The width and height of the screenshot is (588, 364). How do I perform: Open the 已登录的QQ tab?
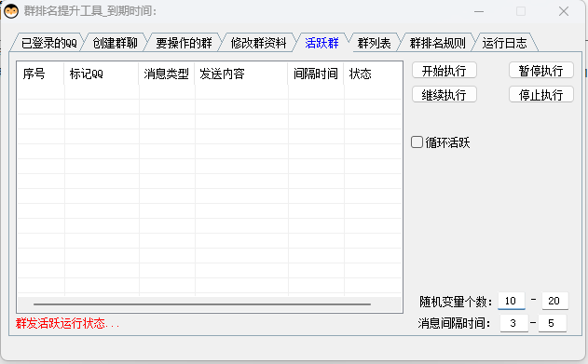[x=48, y=43]
